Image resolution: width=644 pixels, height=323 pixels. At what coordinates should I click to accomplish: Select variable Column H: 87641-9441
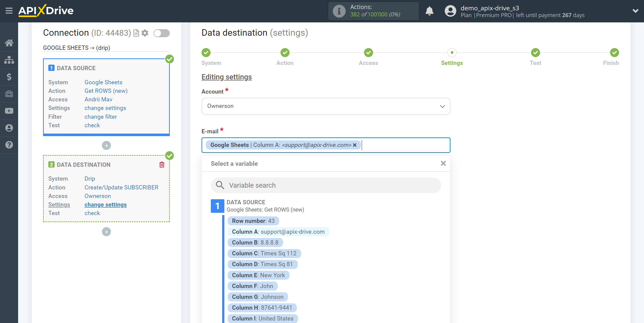pos(262,308)
